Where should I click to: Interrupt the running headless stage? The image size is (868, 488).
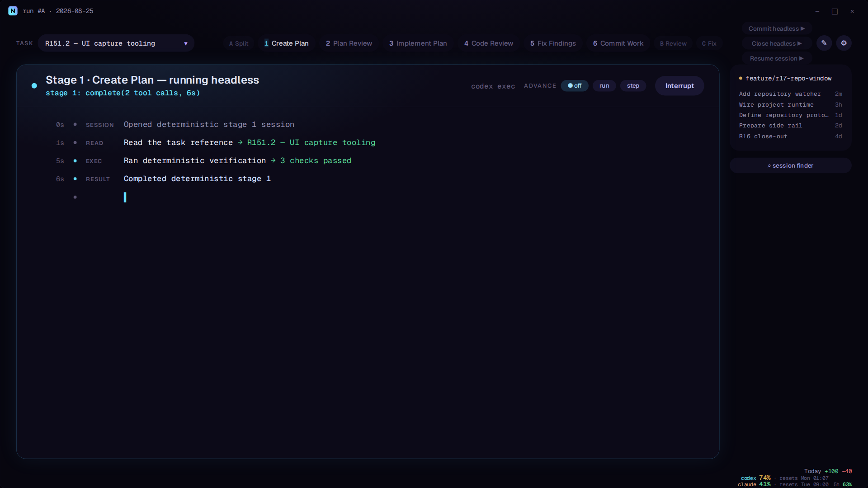pyautogui.click(x=679, y=86)
